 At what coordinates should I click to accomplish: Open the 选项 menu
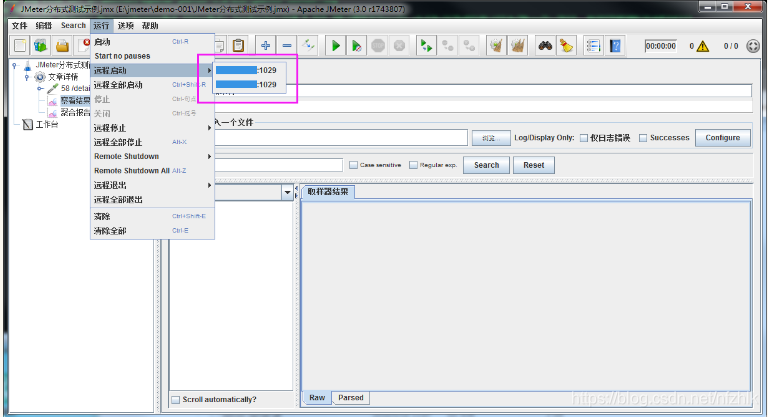pyautogui.click(x=126, y=25)
